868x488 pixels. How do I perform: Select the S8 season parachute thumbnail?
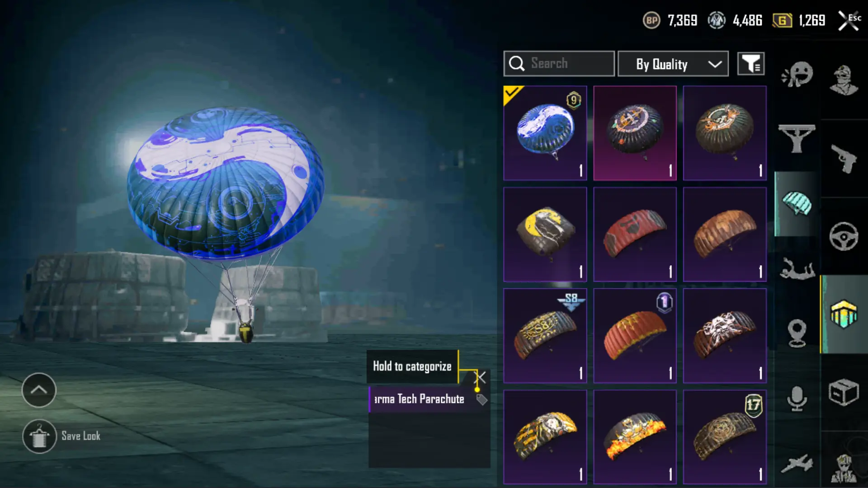pyautogui.click(x=545, y=336)
